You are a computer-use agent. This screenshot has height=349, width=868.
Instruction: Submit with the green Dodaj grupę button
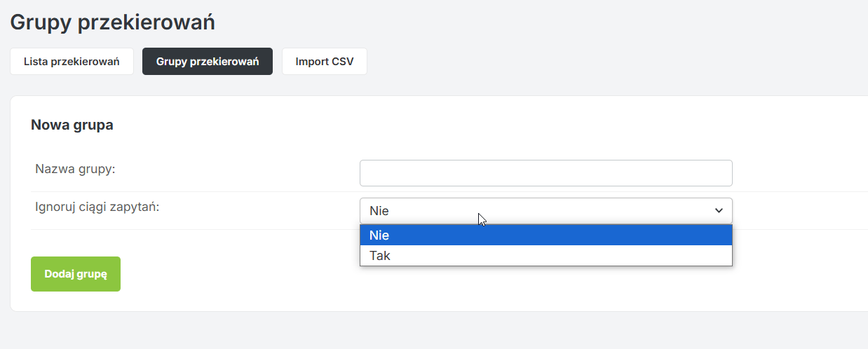click(76, 274)
